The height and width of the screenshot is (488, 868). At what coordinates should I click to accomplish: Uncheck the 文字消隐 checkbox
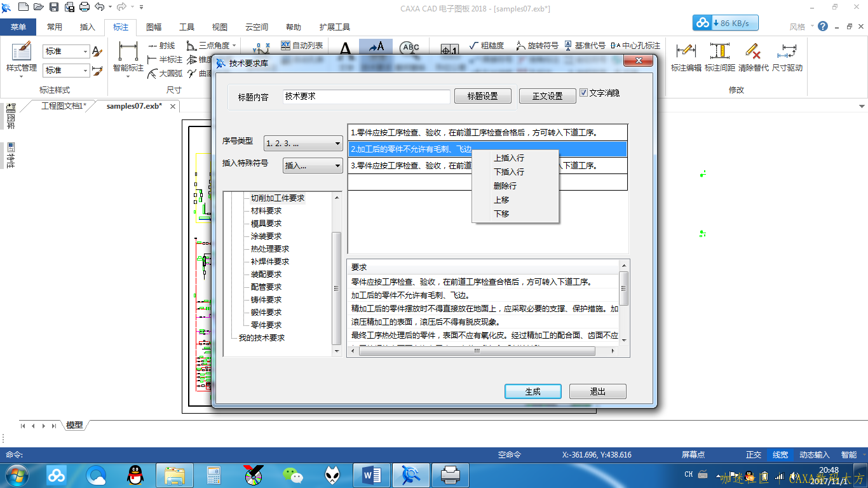point(583,93)
